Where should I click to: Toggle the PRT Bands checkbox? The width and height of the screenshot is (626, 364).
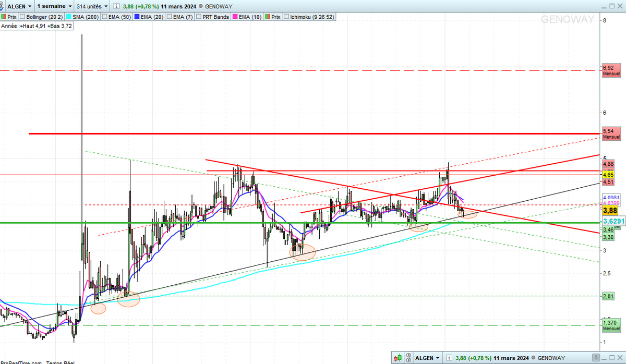click(198, 17)
